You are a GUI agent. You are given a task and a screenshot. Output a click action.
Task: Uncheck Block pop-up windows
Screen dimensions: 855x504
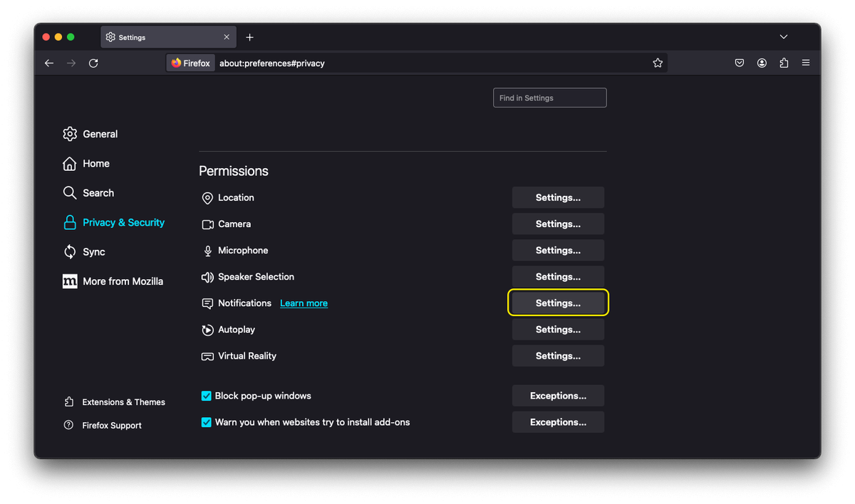[x=206, y=395]
